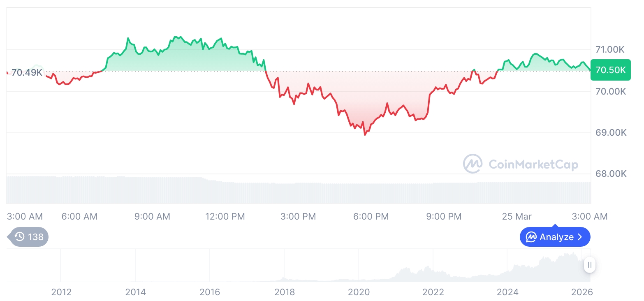
Task: Expand the Analyze button's chevron arrow
Action: 580,237
